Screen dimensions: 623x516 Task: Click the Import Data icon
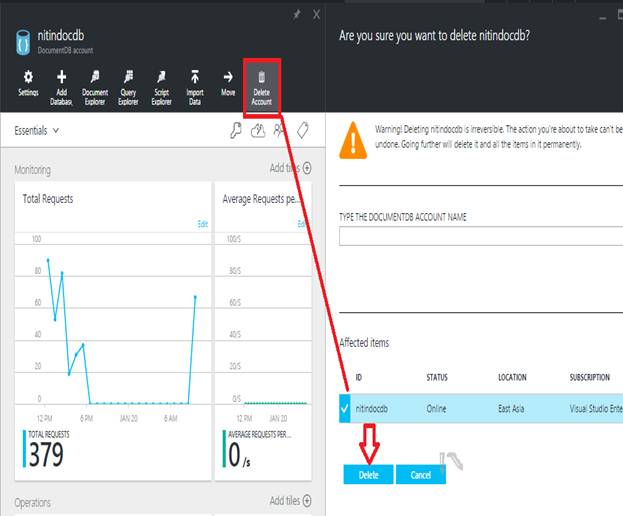195,77
